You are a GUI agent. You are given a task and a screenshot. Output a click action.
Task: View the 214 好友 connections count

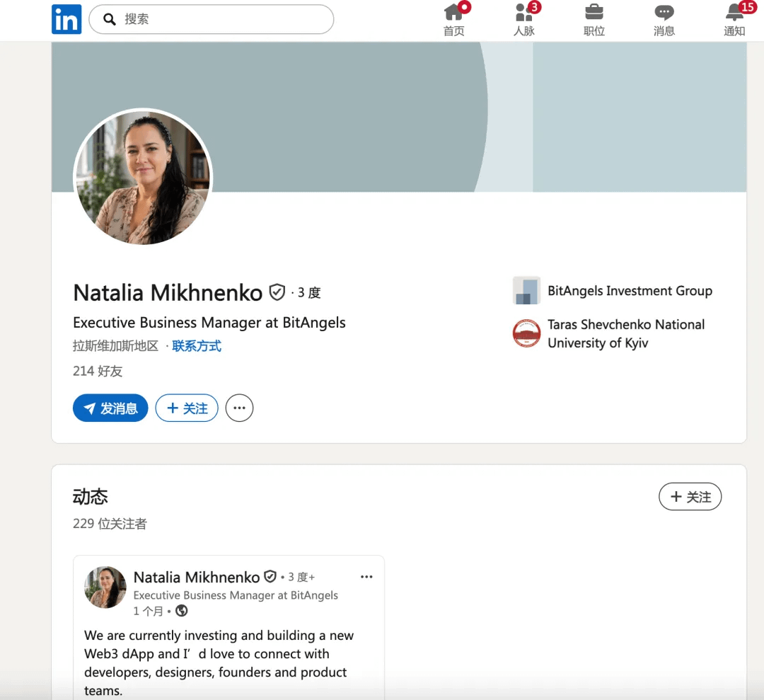click(98, 372)
